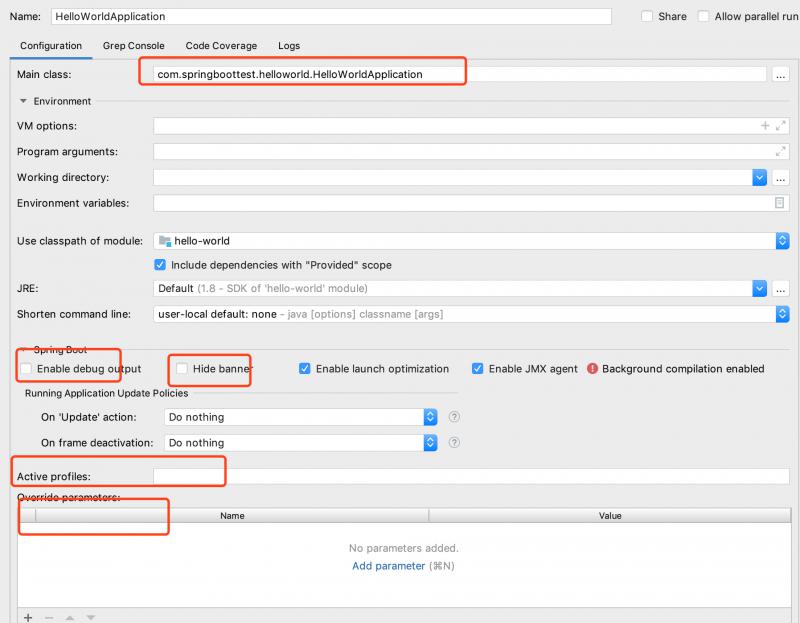This screenshot has height=623, width=800.
Task: Expand the VM options field editor
Action: pyautogui.click(x=780, y=126)
